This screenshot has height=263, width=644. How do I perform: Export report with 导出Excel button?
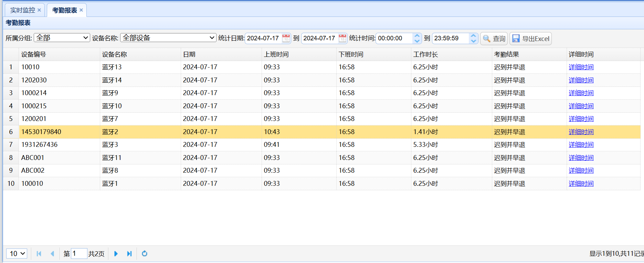pos(530,39)
